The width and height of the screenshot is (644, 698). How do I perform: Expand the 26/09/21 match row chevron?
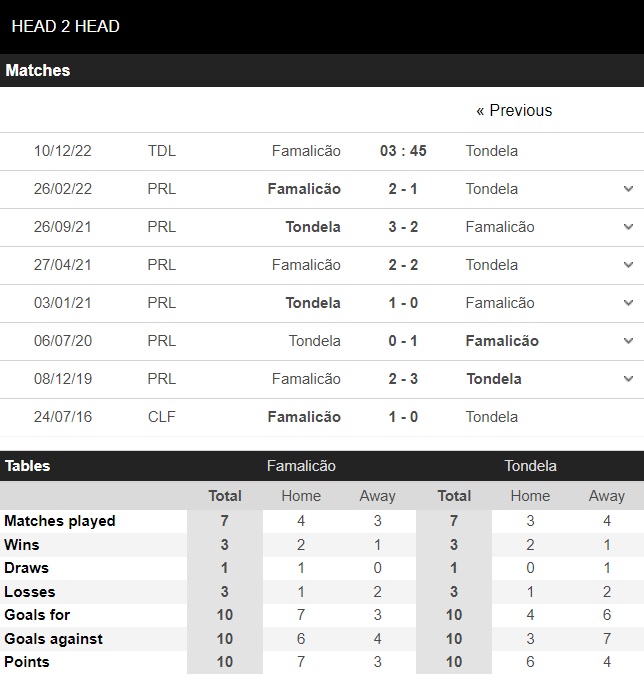[x=628, y=227]
